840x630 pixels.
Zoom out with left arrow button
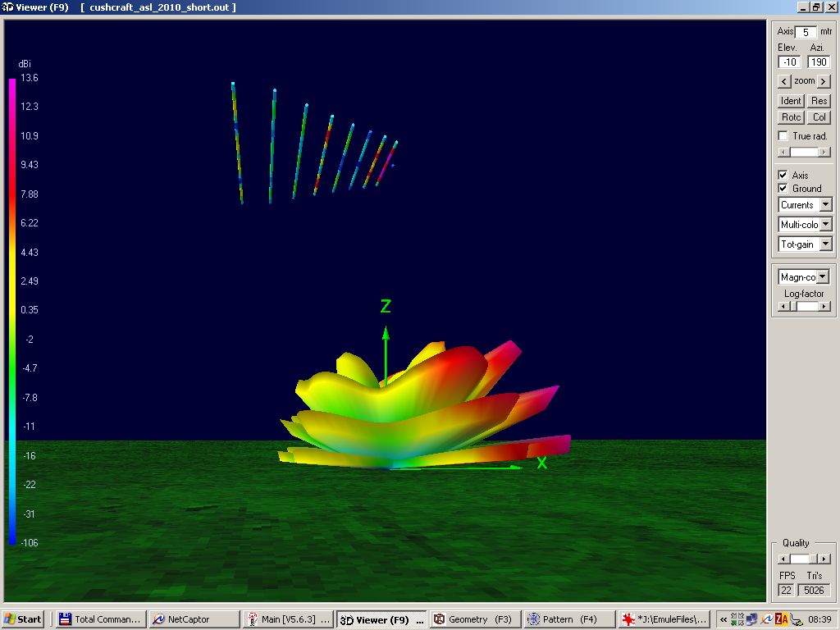[784, 81]
